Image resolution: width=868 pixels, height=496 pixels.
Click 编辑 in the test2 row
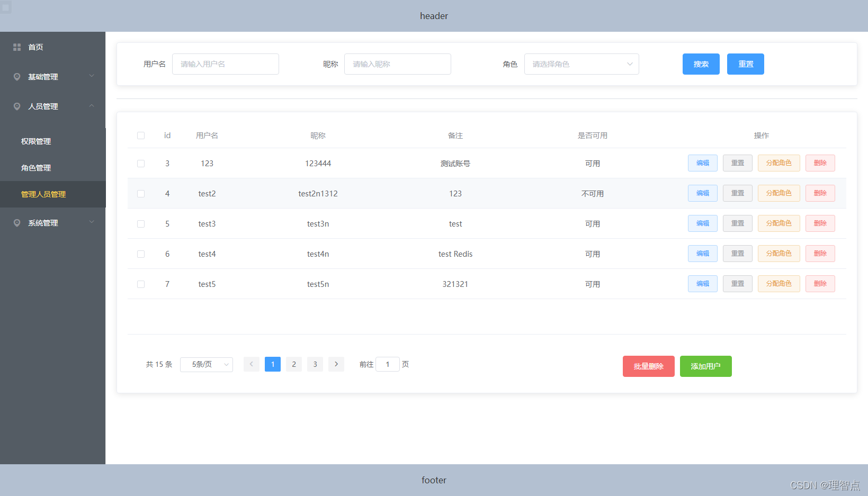pyautogui.click(x=703, y=193)
